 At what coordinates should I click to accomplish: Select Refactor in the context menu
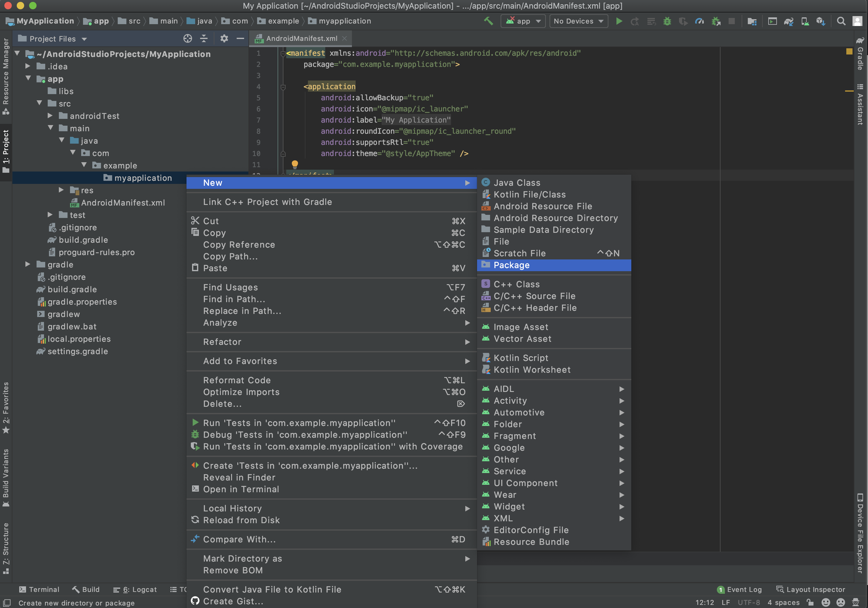coord(222,342)
